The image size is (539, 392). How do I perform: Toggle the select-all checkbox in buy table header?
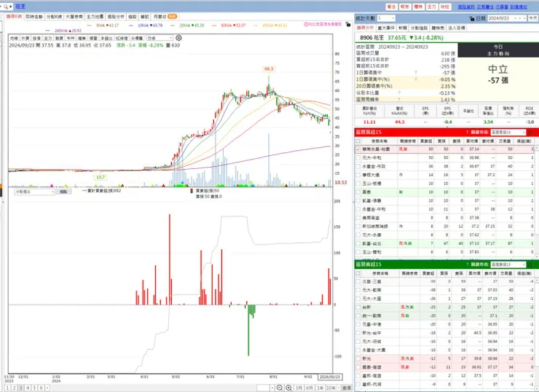coord(358,141)
